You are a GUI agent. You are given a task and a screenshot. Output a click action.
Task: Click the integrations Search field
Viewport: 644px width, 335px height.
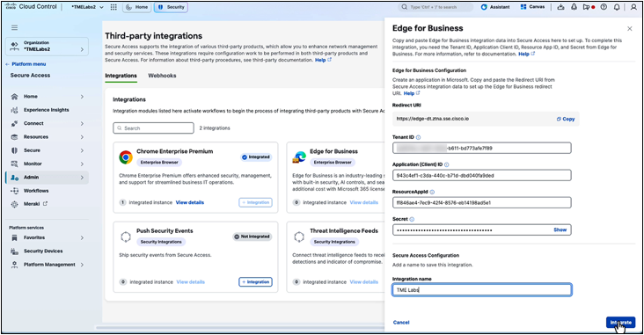point(154,128)
